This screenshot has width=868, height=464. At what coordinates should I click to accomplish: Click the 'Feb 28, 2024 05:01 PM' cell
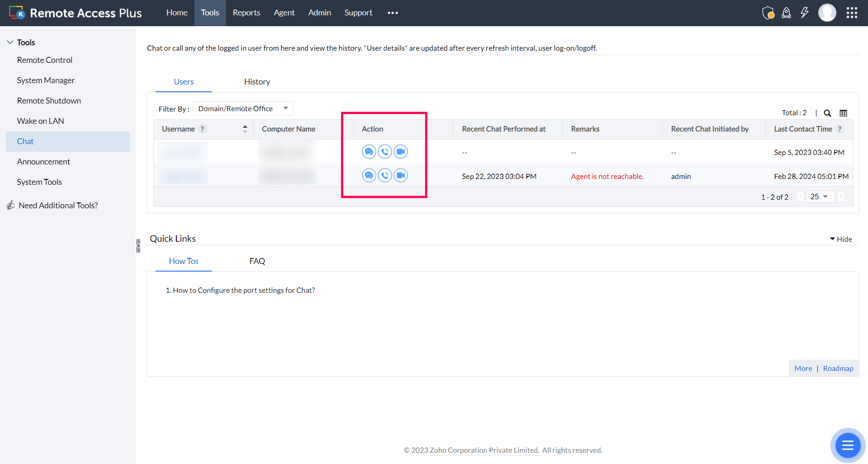coord(811,177)
